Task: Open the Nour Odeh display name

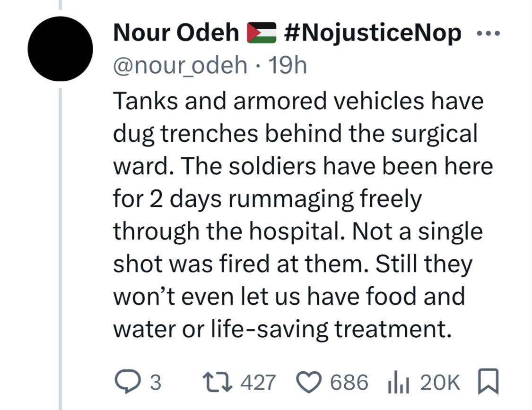Action: (176, 33)
